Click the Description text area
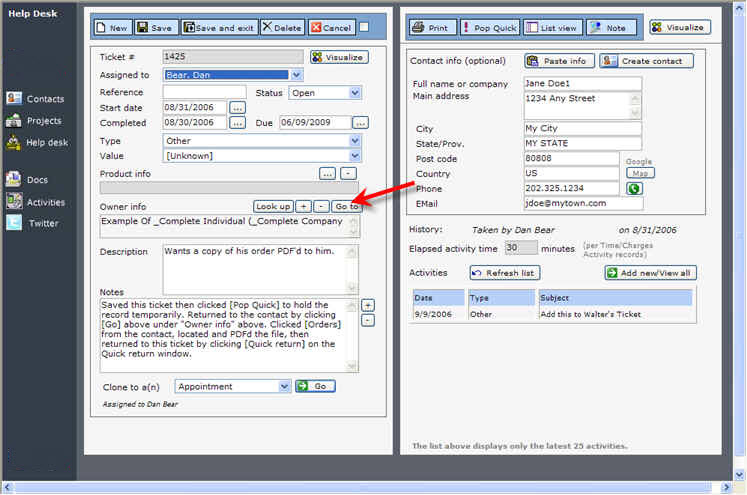The width and height of the screenshot is (747, 495). point(261,270)
